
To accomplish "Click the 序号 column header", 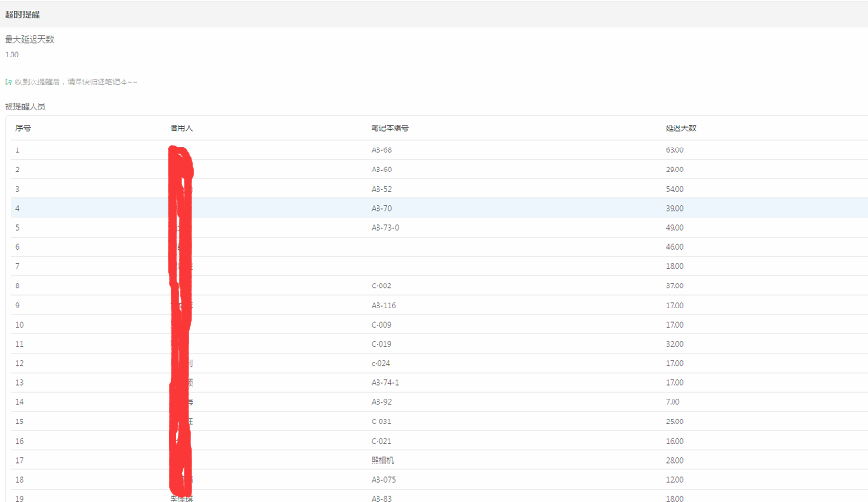I will tap(23, 127).
